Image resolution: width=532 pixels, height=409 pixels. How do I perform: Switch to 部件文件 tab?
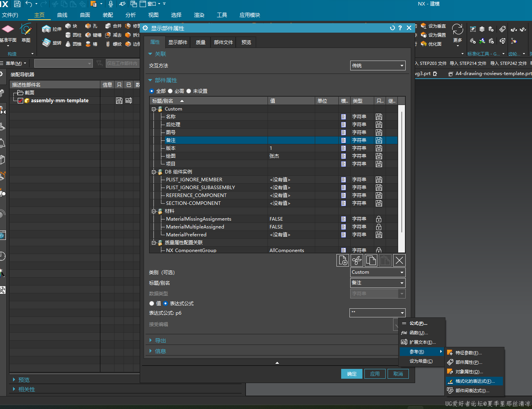coord(224,42)
